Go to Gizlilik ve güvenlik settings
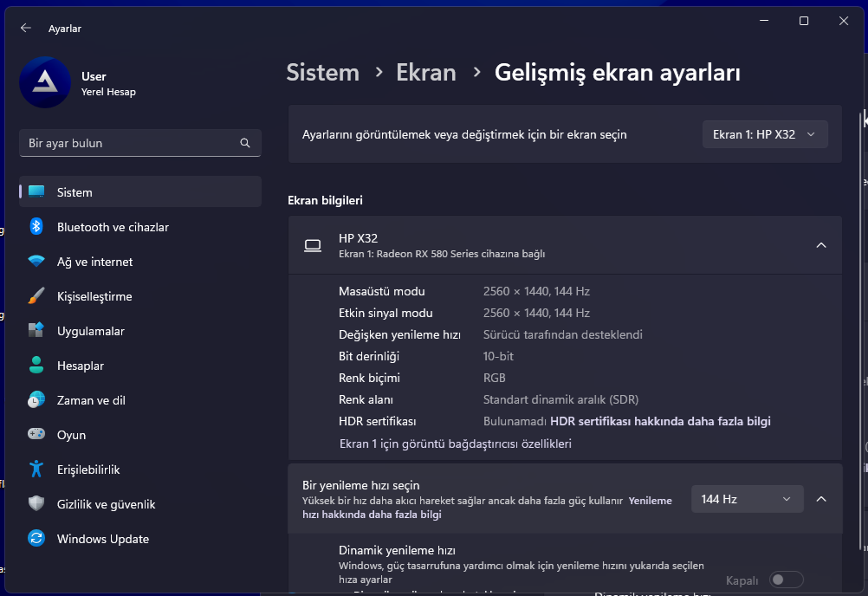The width and height of the screenshot is (868, 596). click(x=140, y=503)
